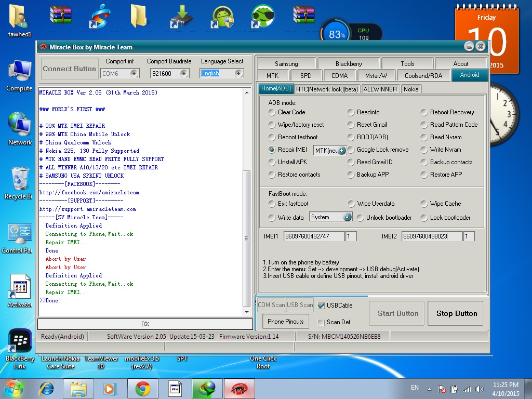The image size is (532, 399).
Task: Open the Language Select dropdown
Action: [x=238, y=73]
